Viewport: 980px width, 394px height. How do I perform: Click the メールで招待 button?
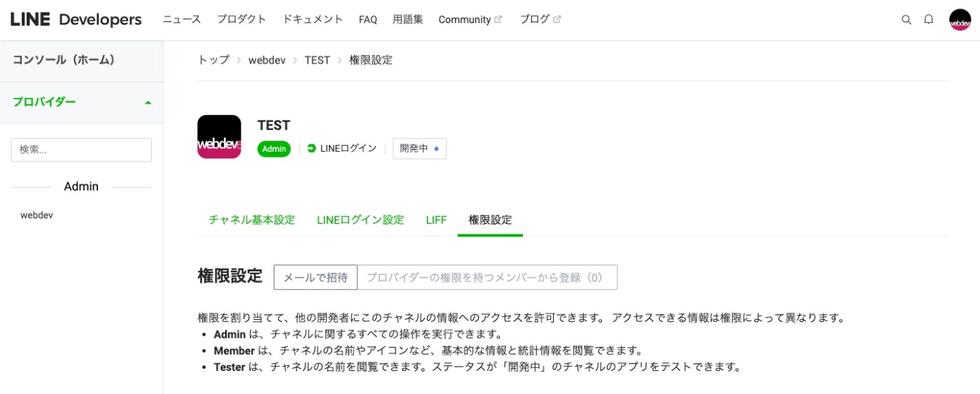316,277
